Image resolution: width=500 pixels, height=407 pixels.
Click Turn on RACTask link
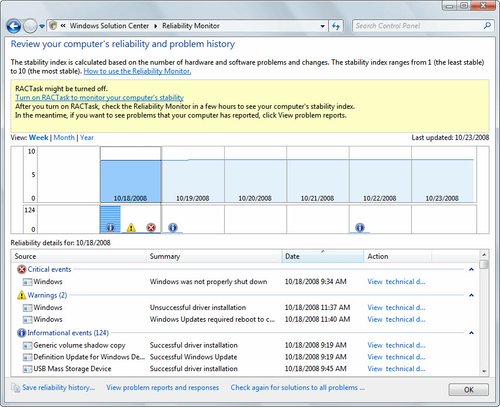[x=99, y=98]
